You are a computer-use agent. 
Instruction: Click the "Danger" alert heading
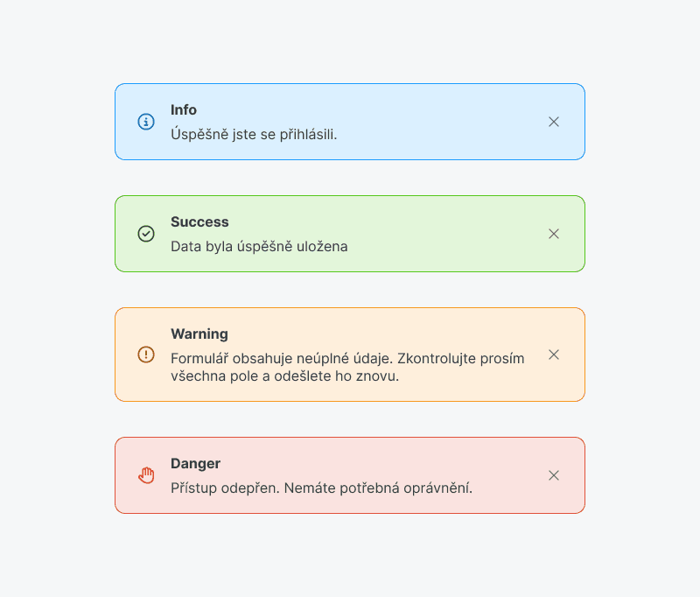pos(195,464)
